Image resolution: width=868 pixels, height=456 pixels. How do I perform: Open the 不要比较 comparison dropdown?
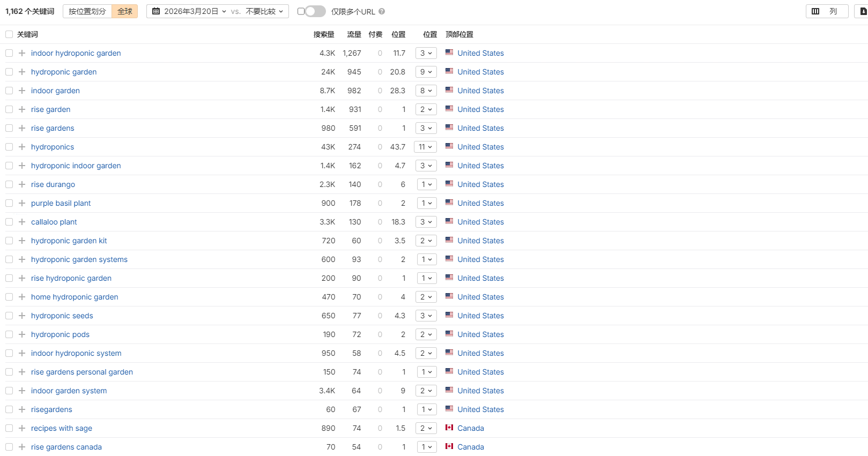point(264,11)
